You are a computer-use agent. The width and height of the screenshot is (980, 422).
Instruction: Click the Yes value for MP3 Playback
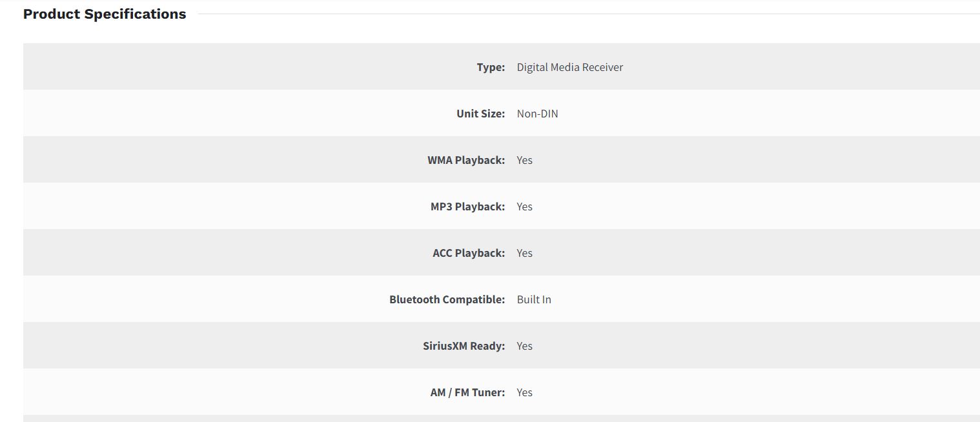524,206
